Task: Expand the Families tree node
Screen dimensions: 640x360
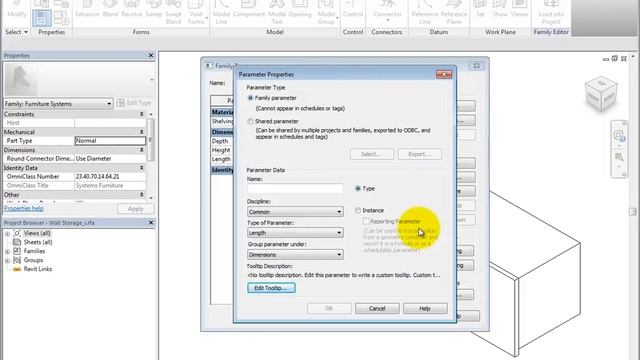Action: pyautogui.click(x=7, y=251)
